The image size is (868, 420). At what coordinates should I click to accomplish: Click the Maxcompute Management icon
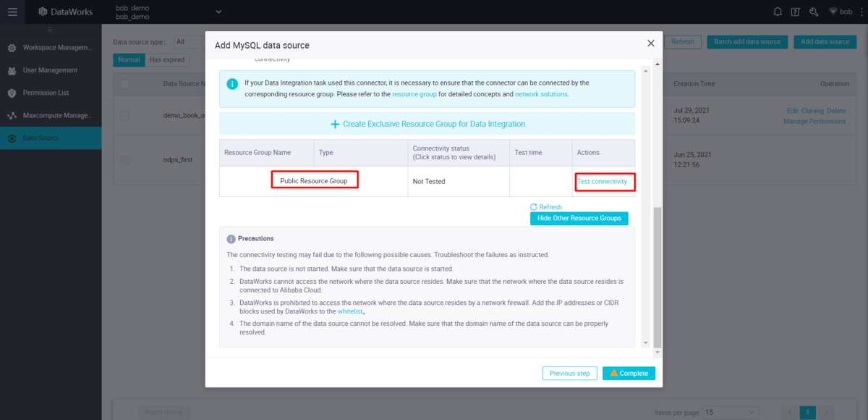pyautogui.click(x=12, y=115)
